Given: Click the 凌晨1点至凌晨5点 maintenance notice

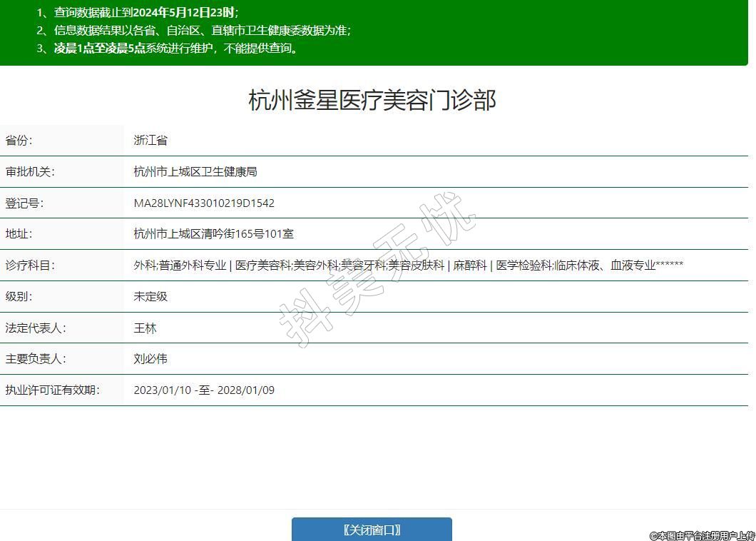Looking at the screenshot, I should [x=175, y=49].
